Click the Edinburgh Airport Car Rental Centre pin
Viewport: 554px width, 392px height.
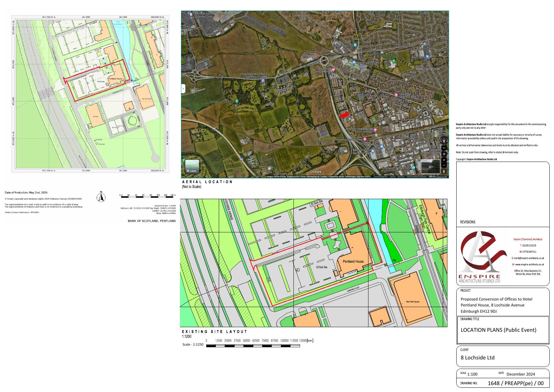[x=191, y=14]
